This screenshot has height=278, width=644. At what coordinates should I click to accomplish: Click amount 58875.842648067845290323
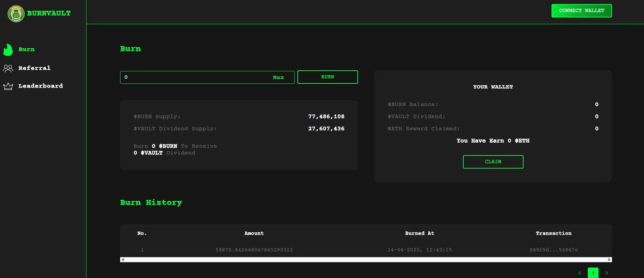click(x=254, y=250)
